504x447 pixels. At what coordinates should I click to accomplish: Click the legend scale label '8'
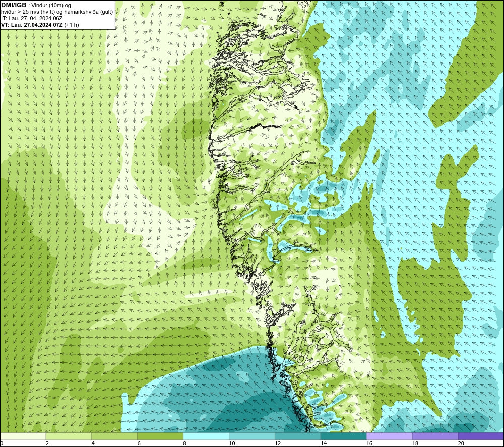pyautogui.click(x=184, y=443)
